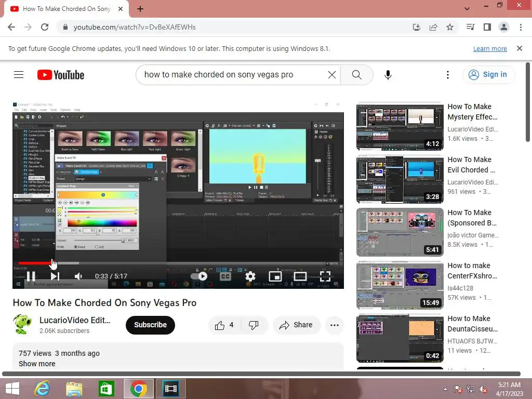
Task: Open Learn more update link
Action: pyautogui.click(x=490, y=48)
